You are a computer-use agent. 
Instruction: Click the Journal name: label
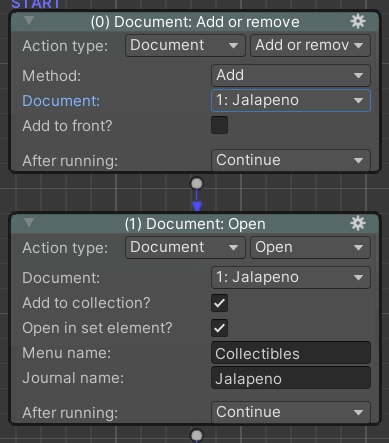[x=73, y=378]
